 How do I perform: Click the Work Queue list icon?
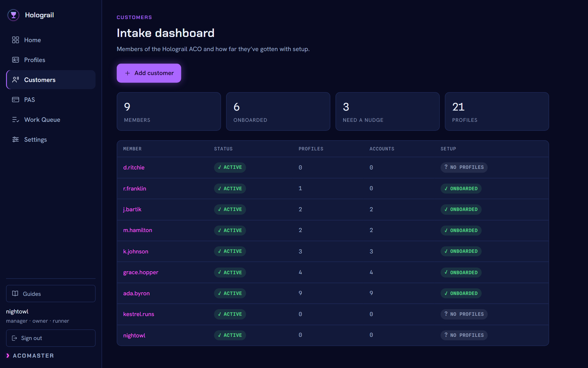(16, 119)
